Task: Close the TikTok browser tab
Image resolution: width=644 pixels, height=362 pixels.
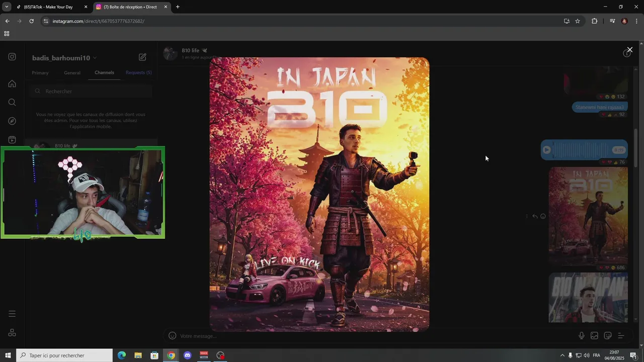Action: (x=86, y=7)
